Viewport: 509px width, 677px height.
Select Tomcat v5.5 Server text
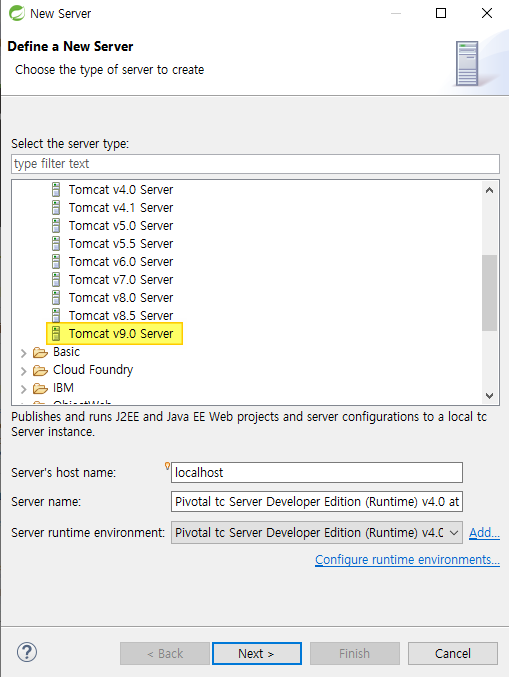click(x=121, y=244)
